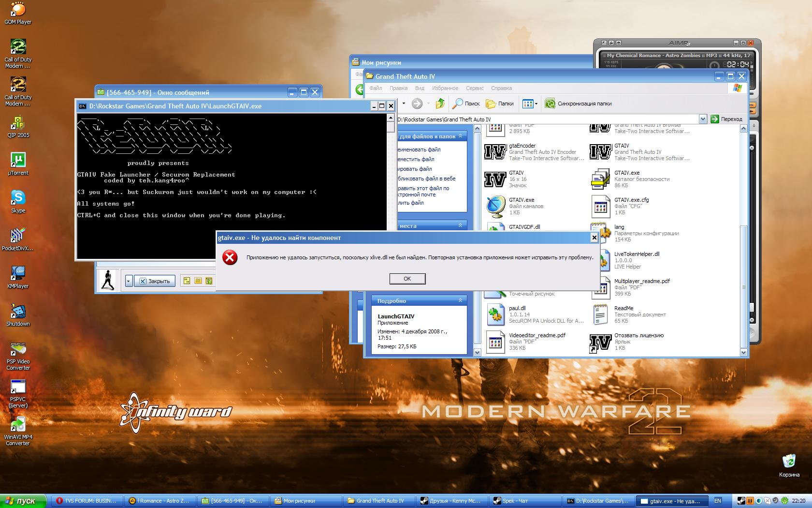
Task: Open the µTorrent desktop shortcut
Action: (x=18, y=160)
